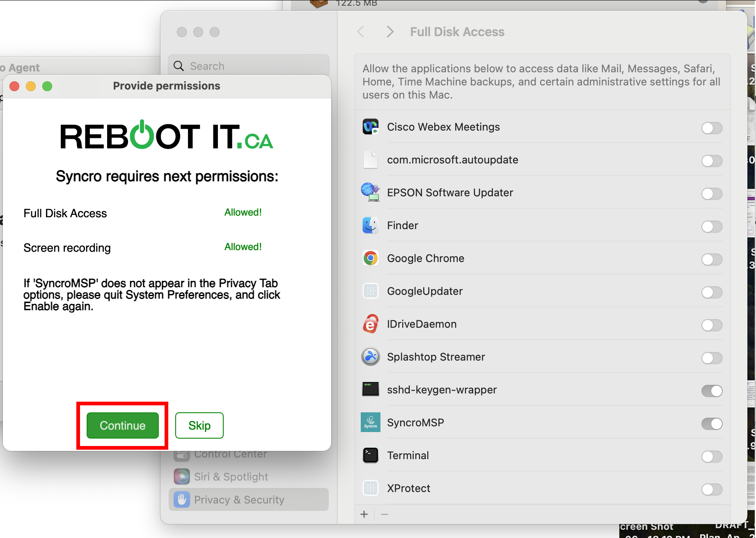
Task: Click the Privacy & Security hand icon
Action: tap(182, 499)
